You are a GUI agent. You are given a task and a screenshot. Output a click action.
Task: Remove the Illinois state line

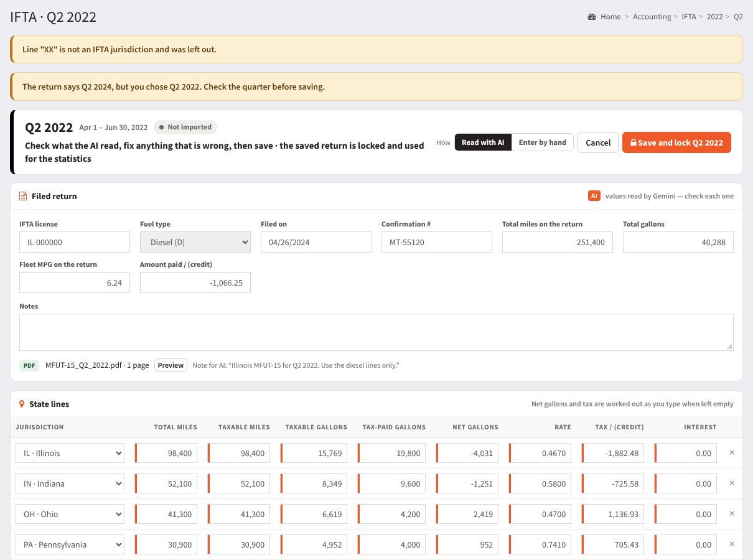pyautogui.click(x=732, y=453)
